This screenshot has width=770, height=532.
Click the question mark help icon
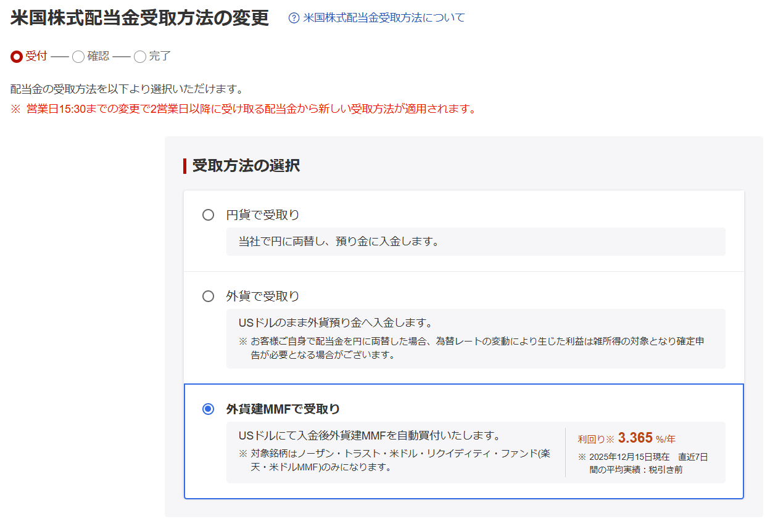point(294,18)
